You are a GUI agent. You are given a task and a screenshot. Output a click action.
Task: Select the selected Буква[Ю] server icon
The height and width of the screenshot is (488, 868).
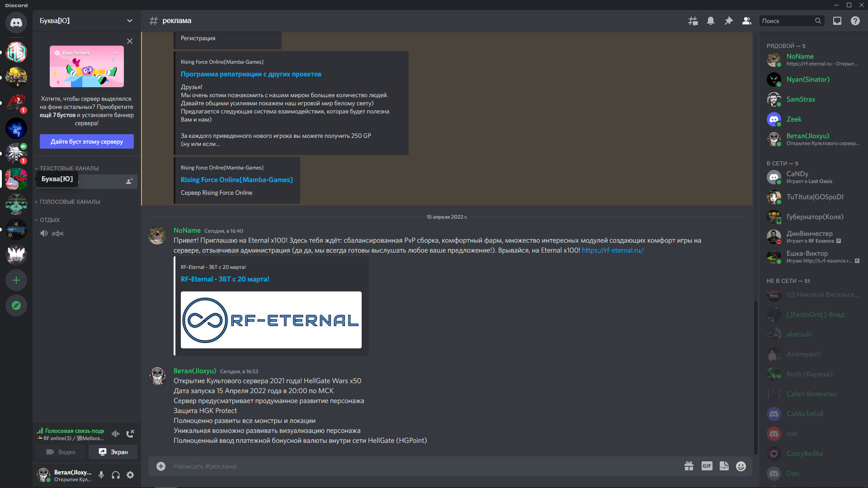tap(16, 179)
